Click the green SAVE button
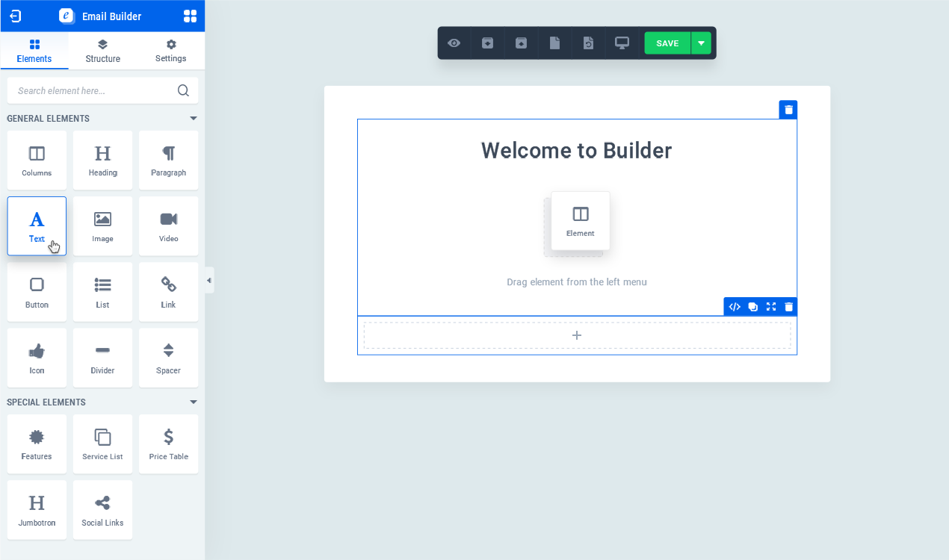 (x=667, y=43)
